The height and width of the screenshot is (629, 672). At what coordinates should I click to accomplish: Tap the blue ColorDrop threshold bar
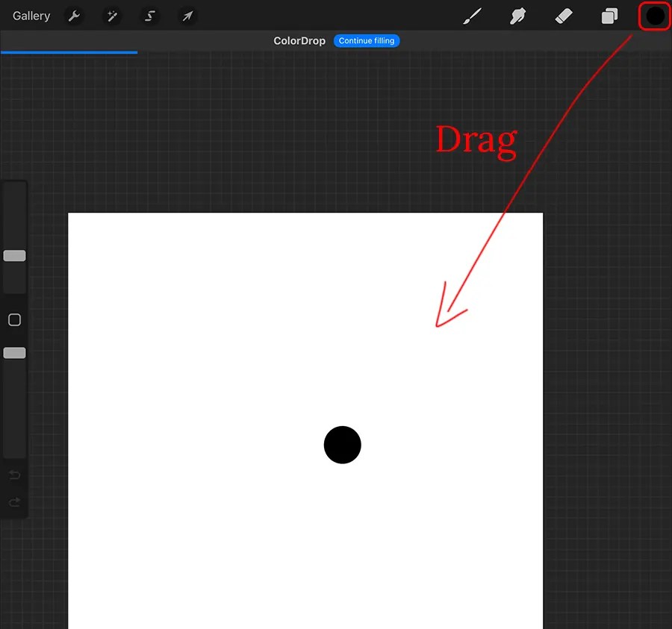(x=69, y=52)
